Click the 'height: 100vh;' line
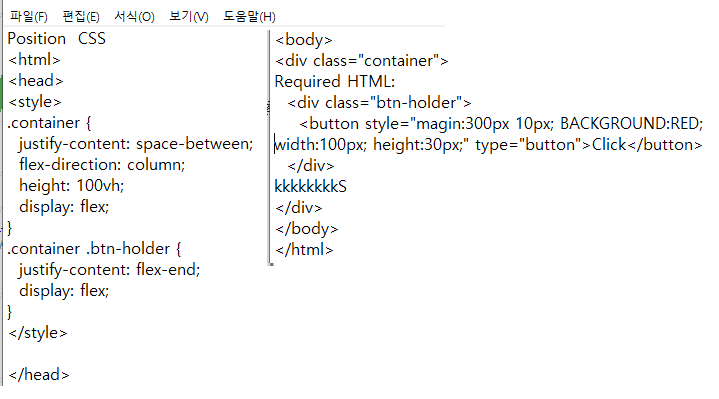Viewport: 719px width, 399px height. coord(72,186)
